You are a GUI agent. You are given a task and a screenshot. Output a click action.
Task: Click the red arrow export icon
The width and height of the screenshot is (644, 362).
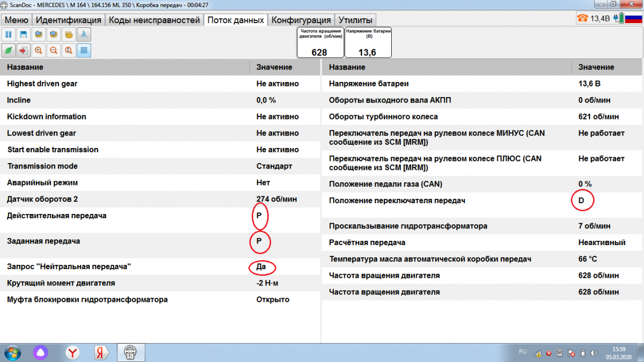[x=24, y=50]
